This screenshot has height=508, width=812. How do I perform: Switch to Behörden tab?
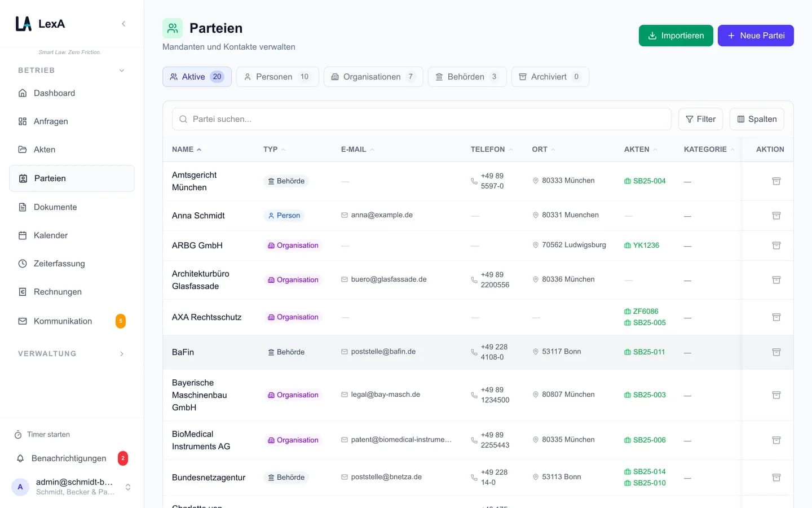coord(467,77)
